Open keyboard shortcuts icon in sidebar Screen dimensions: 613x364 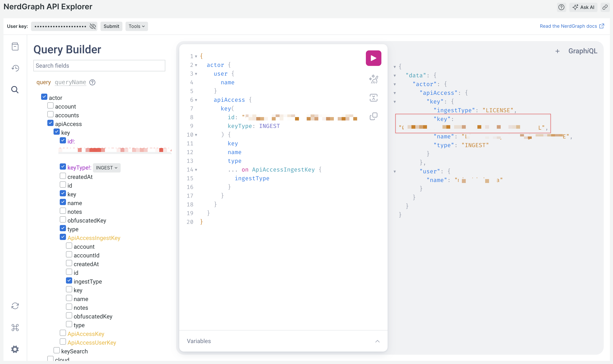[15, 327]
